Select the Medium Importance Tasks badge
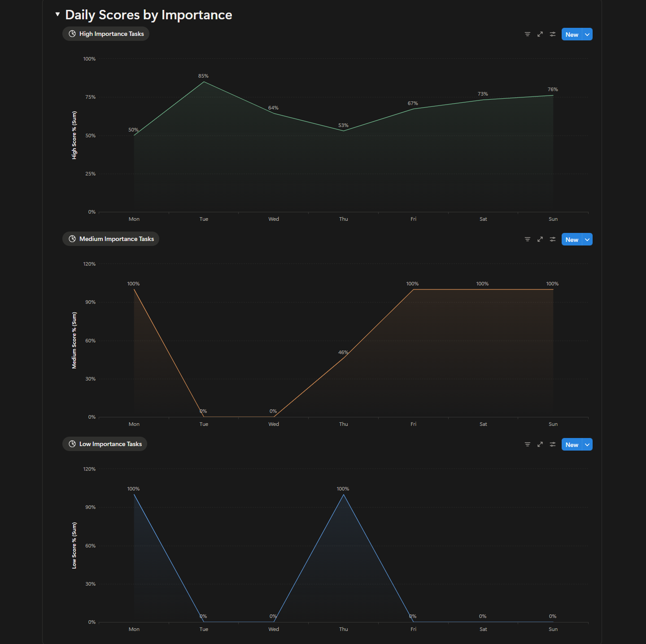646x644 pixels. (x=110, y=239)
